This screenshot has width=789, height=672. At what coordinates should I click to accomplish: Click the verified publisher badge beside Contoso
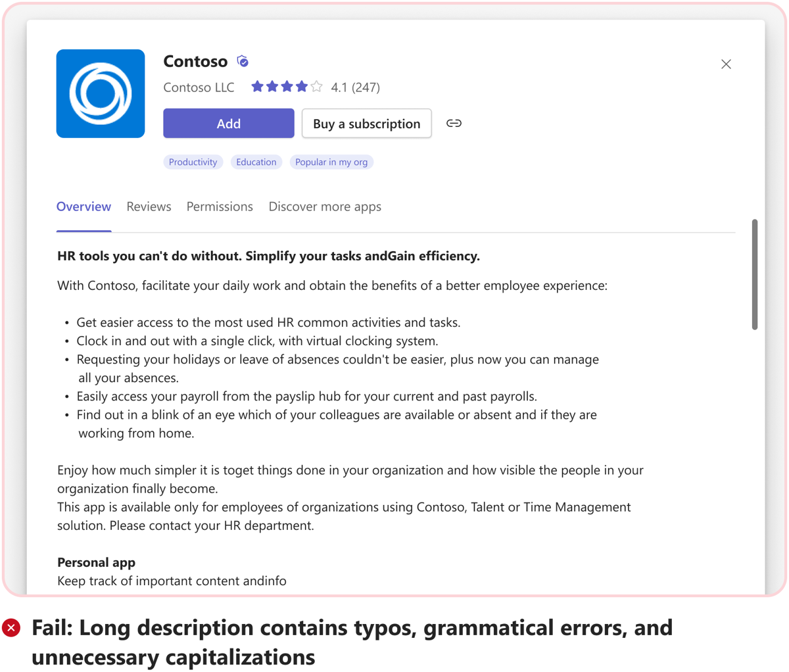pyautogui.click(x=243, y=60)
